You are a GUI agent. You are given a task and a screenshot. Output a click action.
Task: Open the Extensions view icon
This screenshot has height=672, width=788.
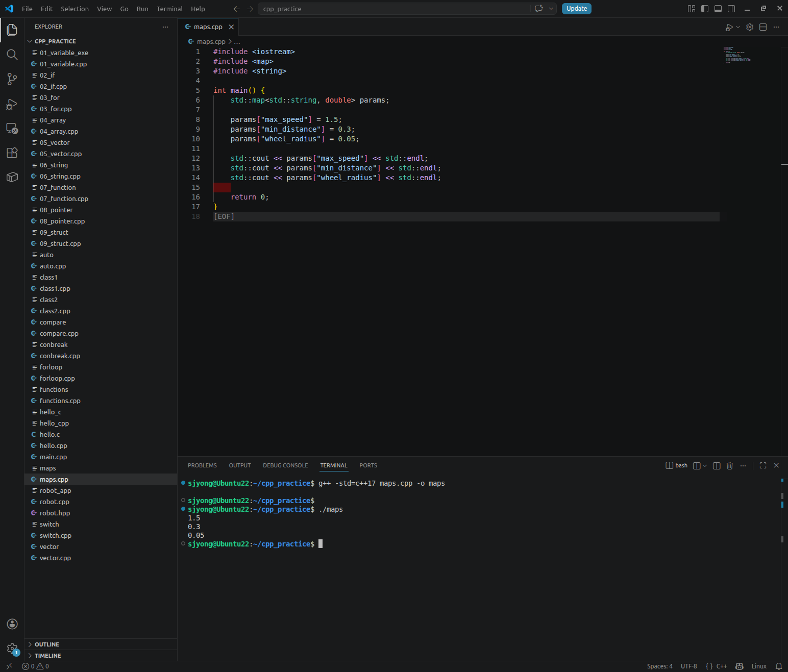click(12, 153)
